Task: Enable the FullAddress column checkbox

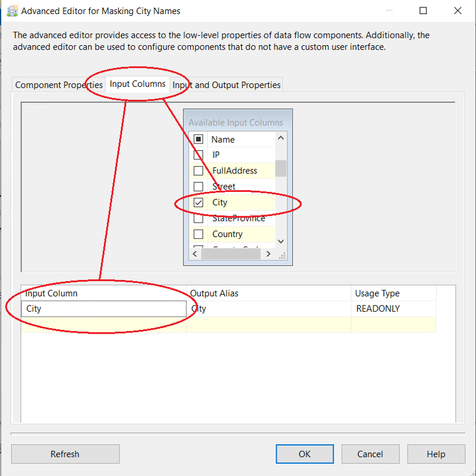Action: (198, 171)
